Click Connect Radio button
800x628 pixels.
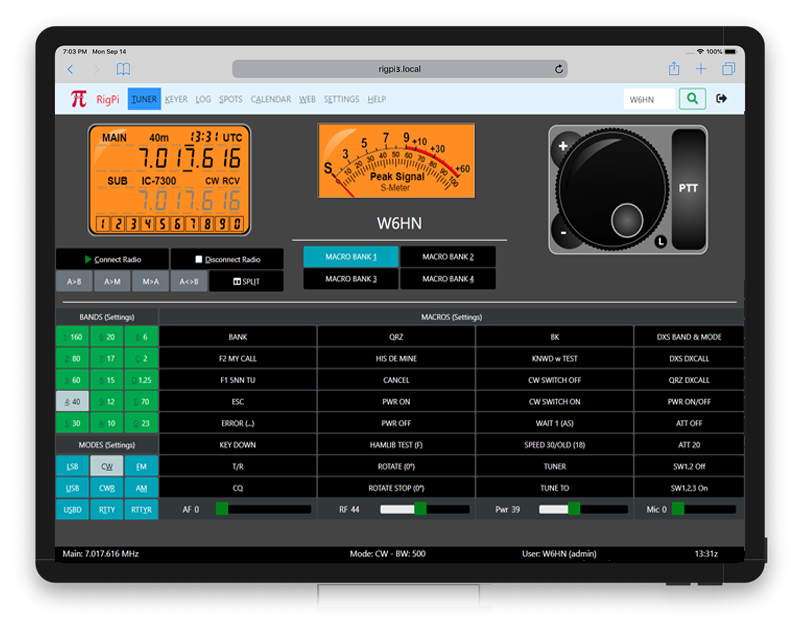point(112,259)
